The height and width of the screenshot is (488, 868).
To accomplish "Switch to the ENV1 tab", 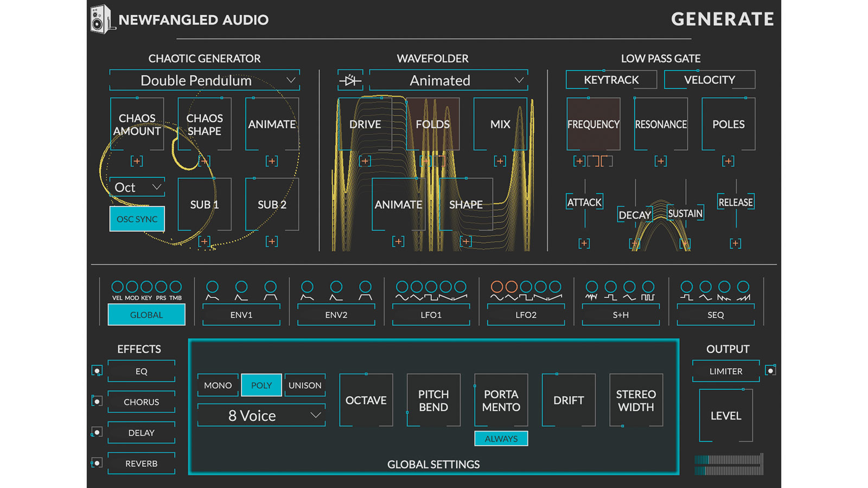I will point(241,314).
